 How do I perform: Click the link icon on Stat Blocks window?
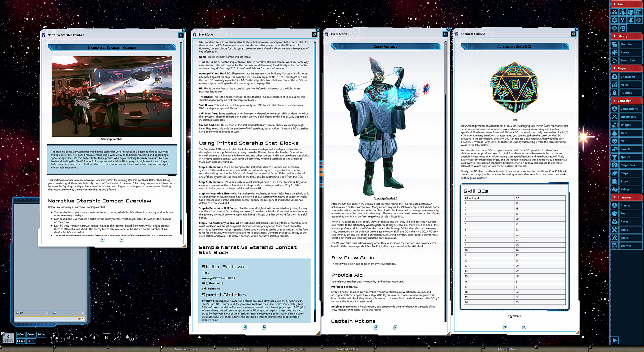[314, 34]
